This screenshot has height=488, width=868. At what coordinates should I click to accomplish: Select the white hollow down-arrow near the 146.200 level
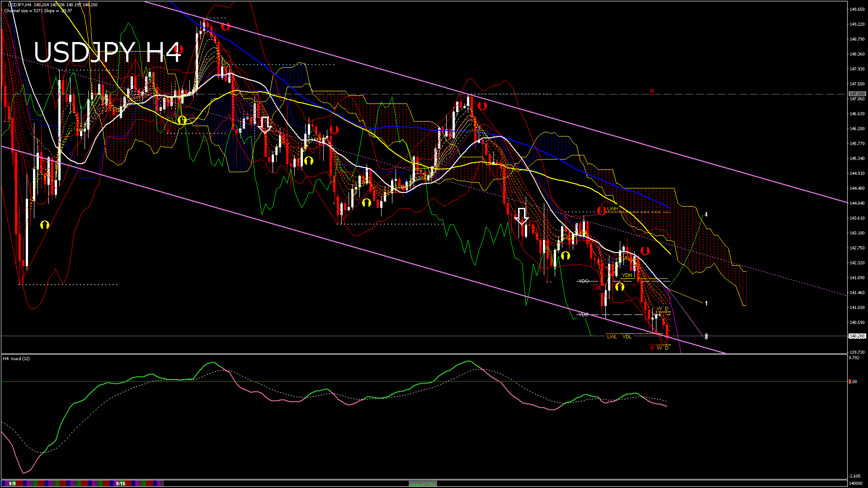pos(265,124)
